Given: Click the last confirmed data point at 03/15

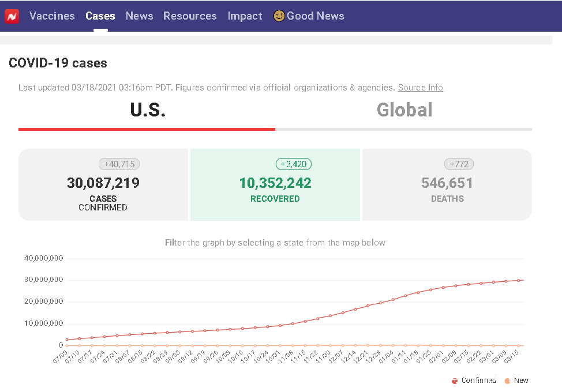Looking at the screenshot, I should pos(518,281).
